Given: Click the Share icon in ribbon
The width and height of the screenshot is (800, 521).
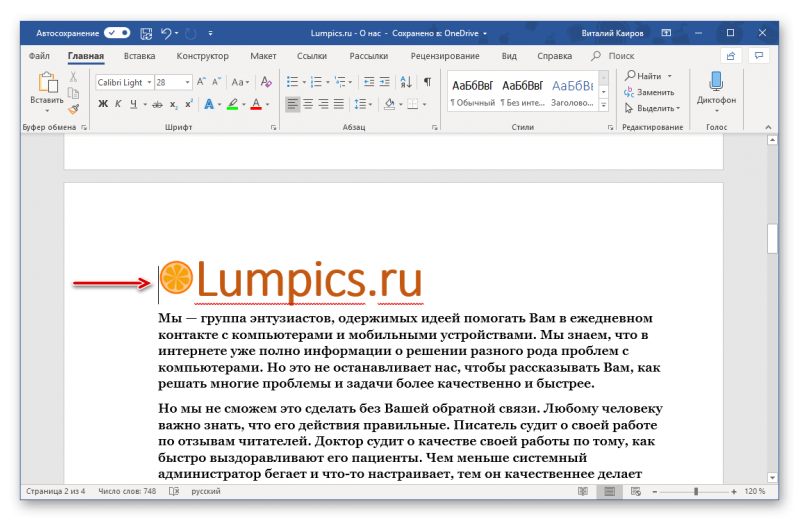Looking at the screenshot, I should click(731, 56).
